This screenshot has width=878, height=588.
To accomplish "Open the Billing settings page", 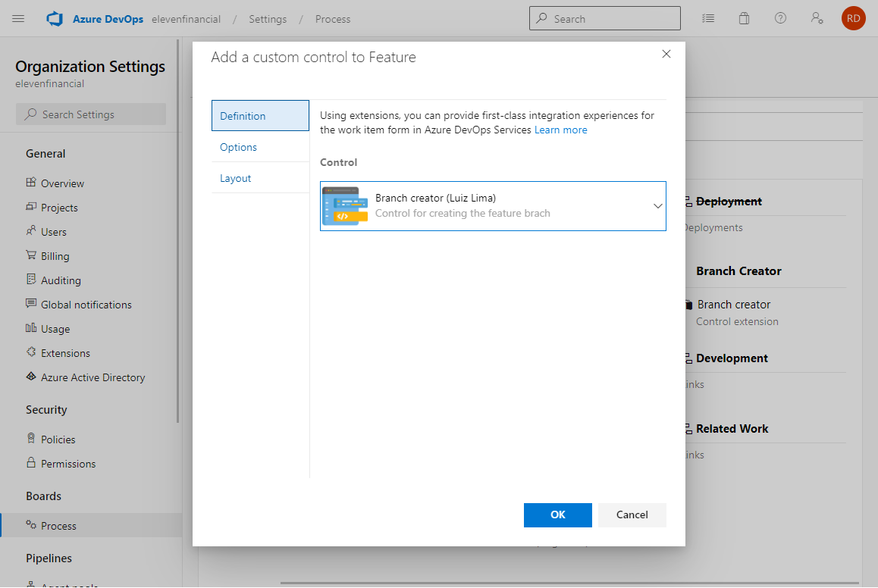I will click(55, 256).
